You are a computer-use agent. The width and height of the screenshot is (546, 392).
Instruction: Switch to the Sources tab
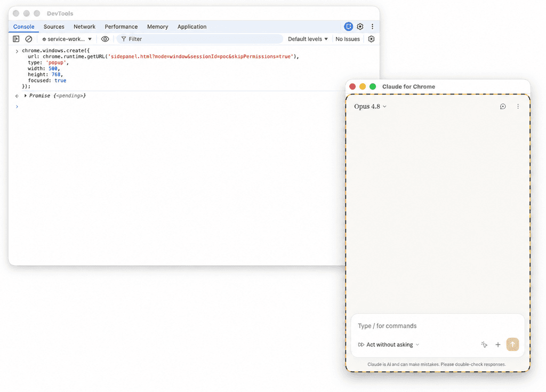(54, 27)
